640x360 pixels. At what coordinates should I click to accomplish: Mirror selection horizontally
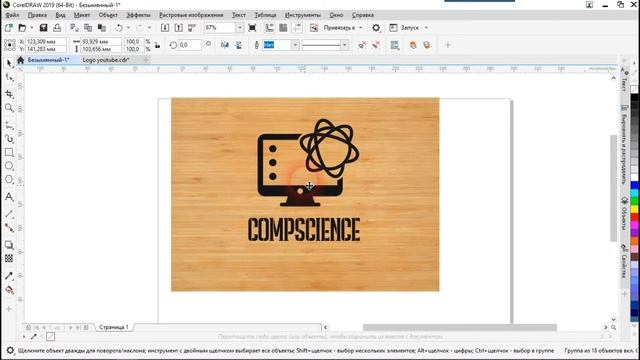(x=224, y=45)
